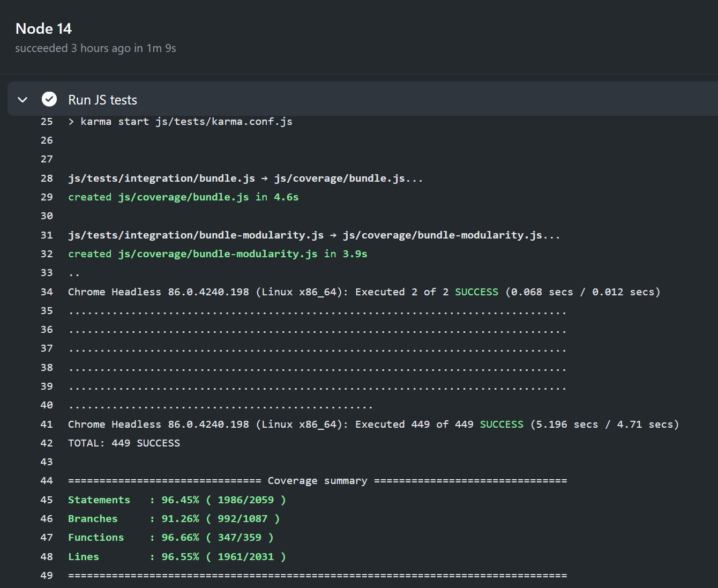This screenshot has width=718, height=588.
Task: Click the green success checkmark icon
Action: (49, 99)
